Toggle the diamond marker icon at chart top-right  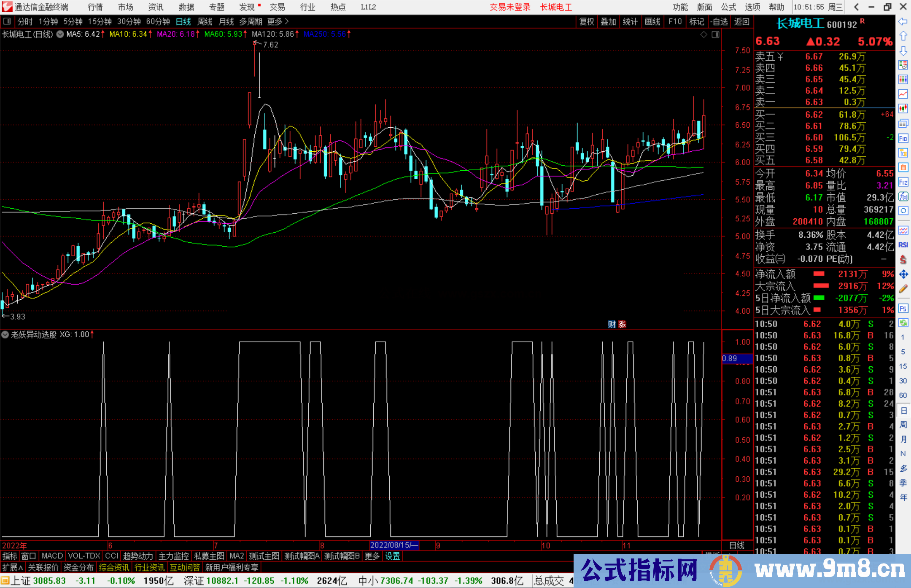tap(703, 35)
